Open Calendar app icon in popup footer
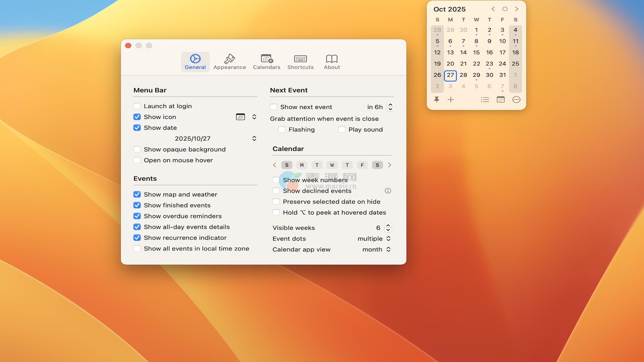This screenshot has height=362, width=644. click(500, 100)
